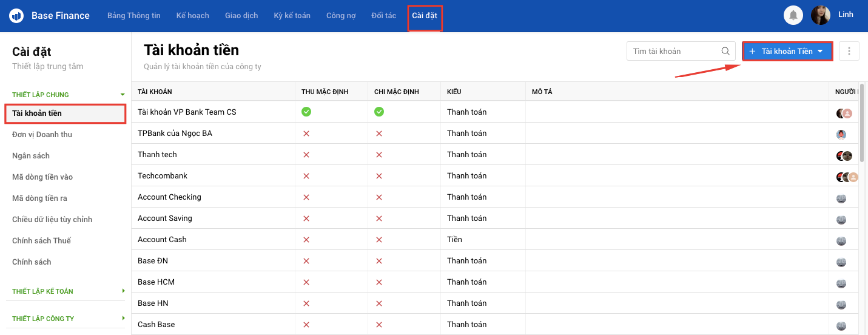Click the plus Tài khoản Tiền button
The height and width of the screenshot is (335, 868).
[x=787, y=52]
